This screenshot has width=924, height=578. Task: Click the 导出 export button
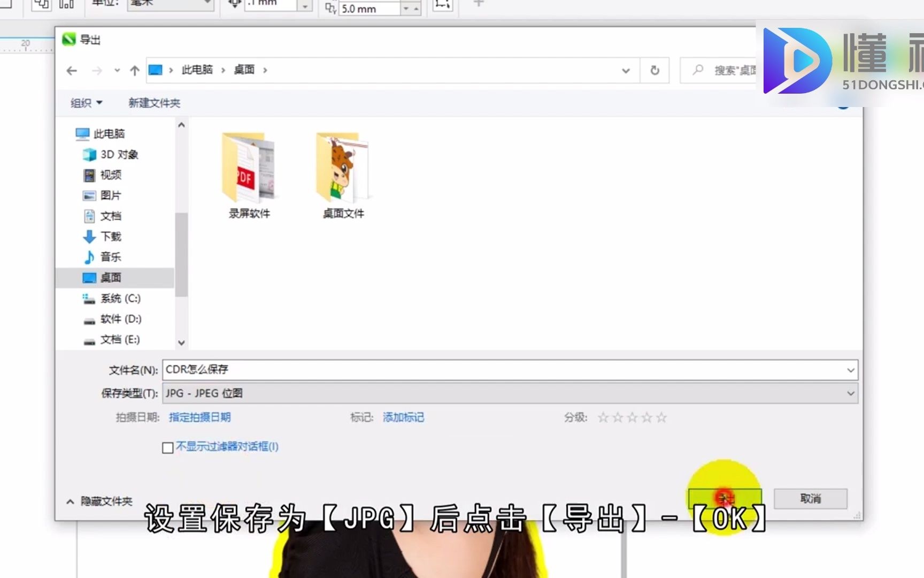(x=725, y=498)
